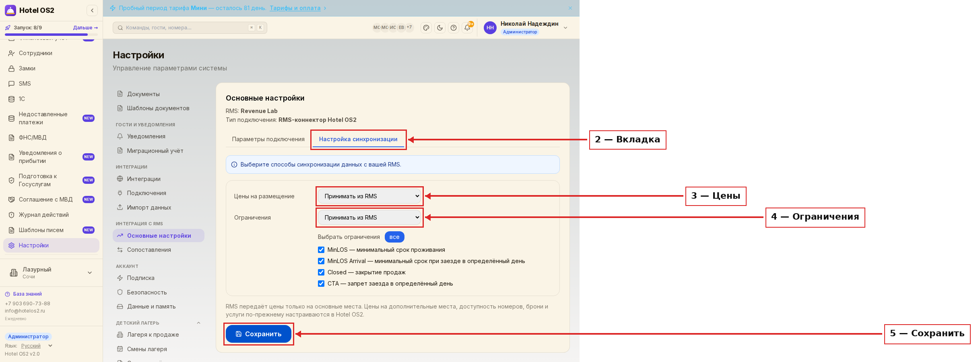The width and height of the screenshot is (980, 362).
Task: Select the Настройка синхронизации tab
Action: (x=358, y=139)
